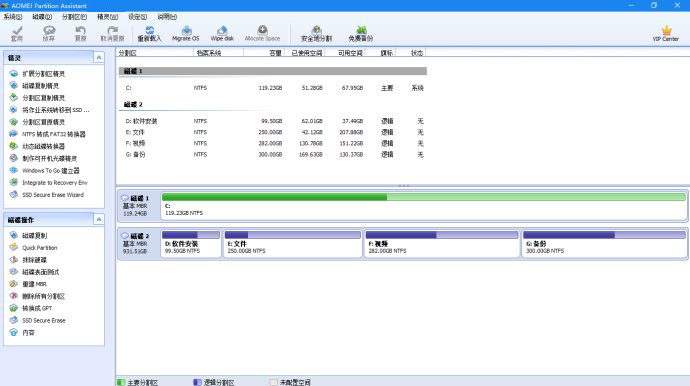Screen dimensions: 690x386
Task: Select the G: row in partition list
Action: pos(272,154)
